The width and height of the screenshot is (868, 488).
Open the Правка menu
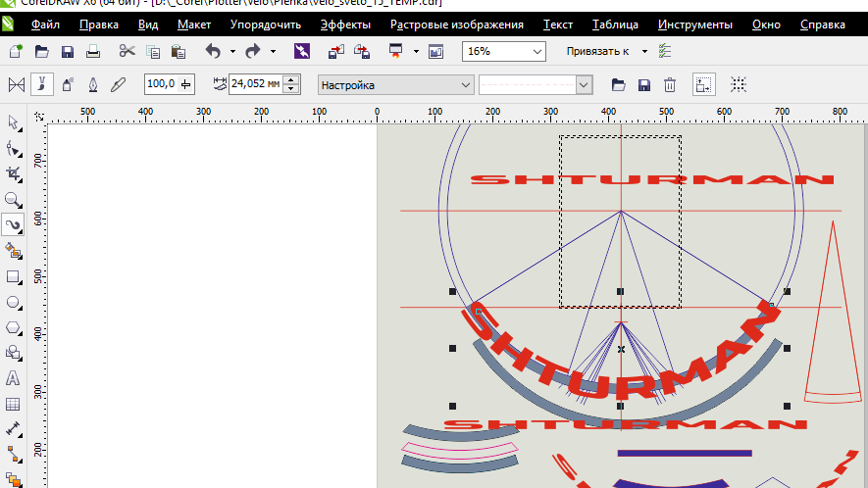99,24
